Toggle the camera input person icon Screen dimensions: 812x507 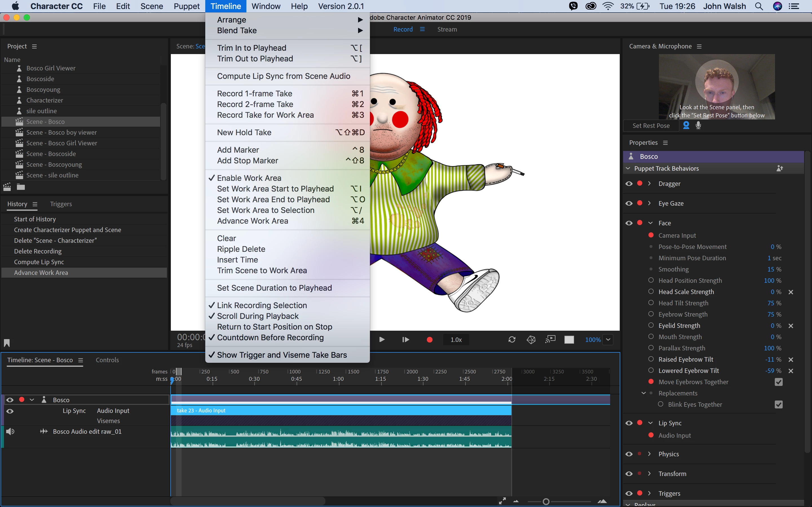[686, 125]
